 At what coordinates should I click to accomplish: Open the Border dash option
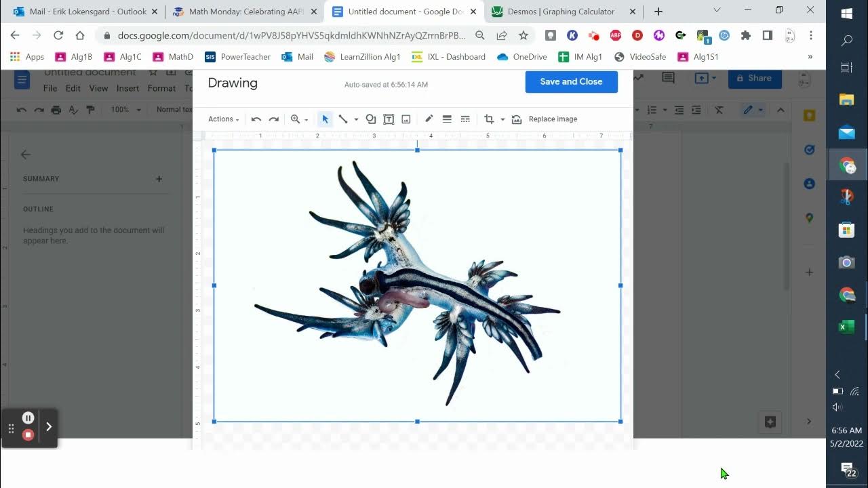(x=465, y=119)
